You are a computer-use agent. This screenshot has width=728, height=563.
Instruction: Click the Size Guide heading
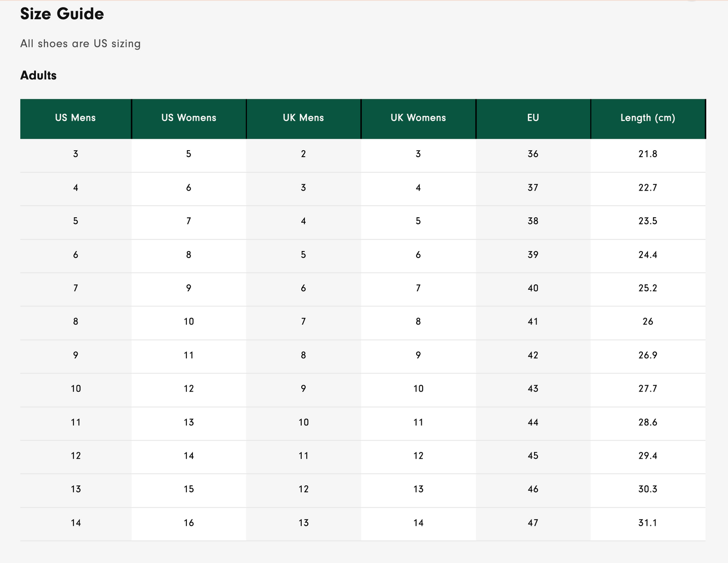pyautogui.click(x=62, y=14)
